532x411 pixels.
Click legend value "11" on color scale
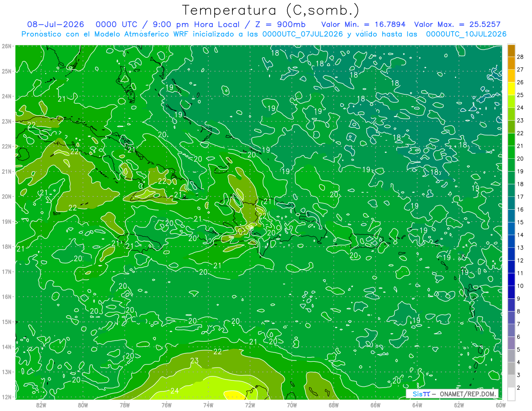tap(520, 273)
